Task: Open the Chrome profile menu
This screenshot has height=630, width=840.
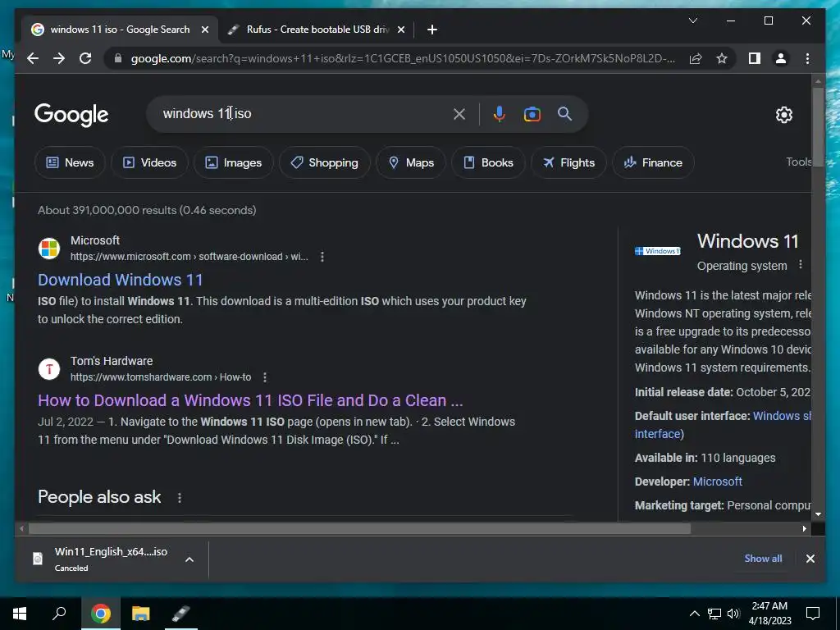Action: [x=781, y=58]
